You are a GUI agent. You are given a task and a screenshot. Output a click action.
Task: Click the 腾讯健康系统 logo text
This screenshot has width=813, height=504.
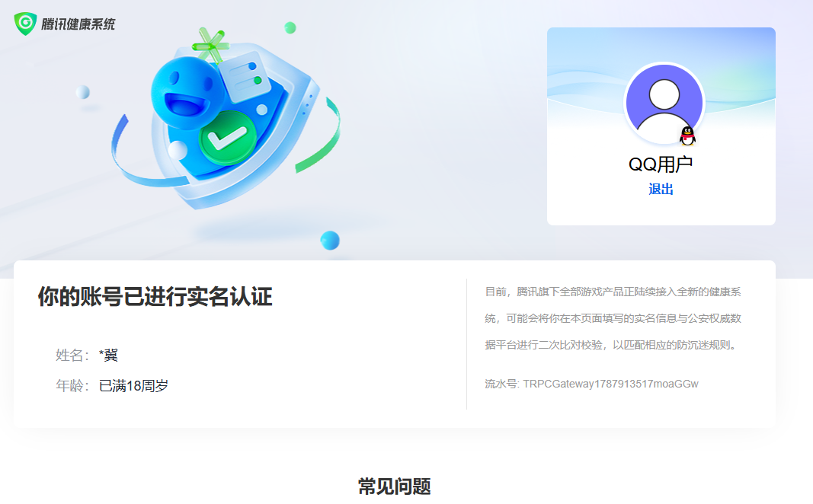[x=78, y=24]
